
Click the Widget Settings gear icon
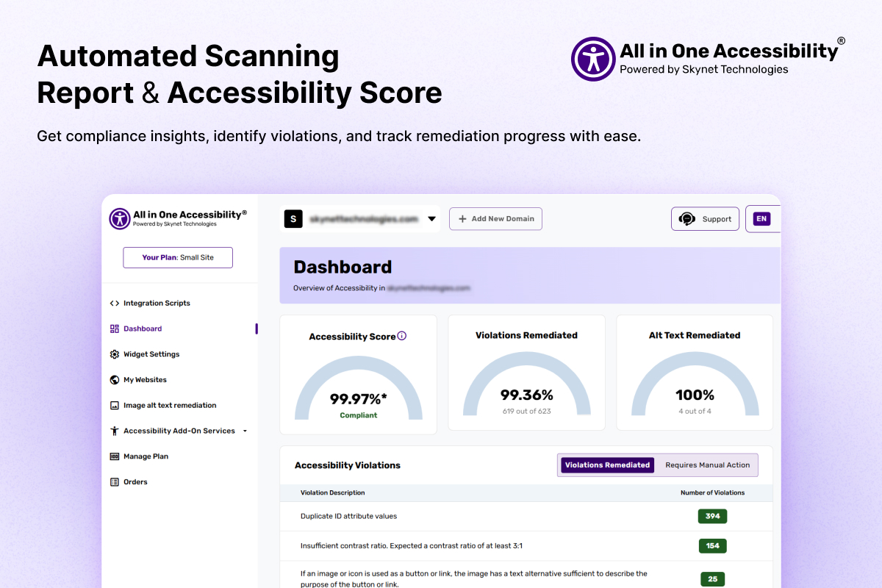[x=115, y=354]
